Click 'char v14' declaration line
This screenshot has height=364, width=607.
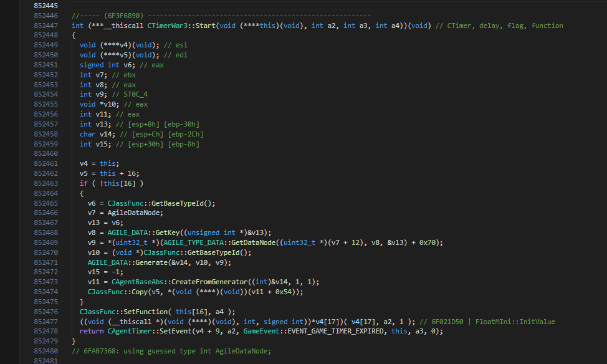click(x=141, y=134)
